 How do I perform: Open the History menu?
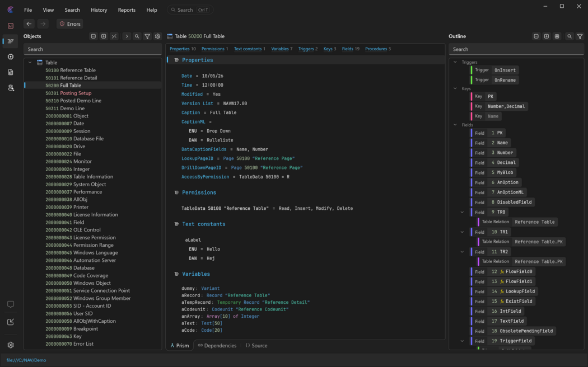pos(99,10)
